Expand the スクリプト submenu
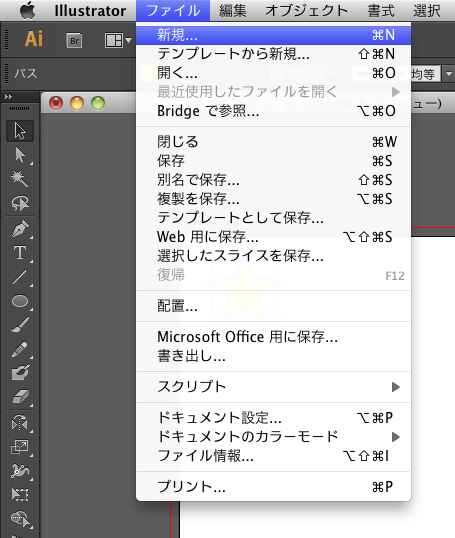This screenshot has height=538, width=455. pyautogui.click(x=274, y=387)
